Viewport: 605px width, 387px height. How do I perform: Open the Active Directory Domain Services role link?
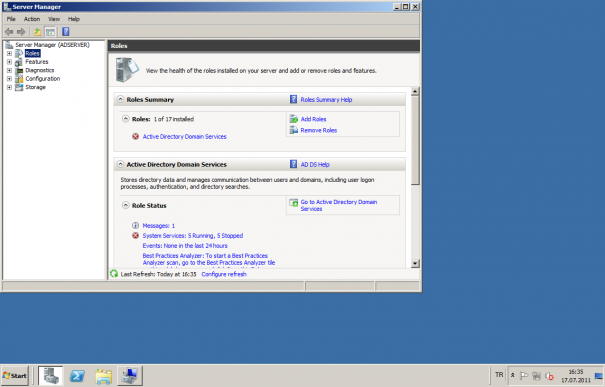coord(184,137)
